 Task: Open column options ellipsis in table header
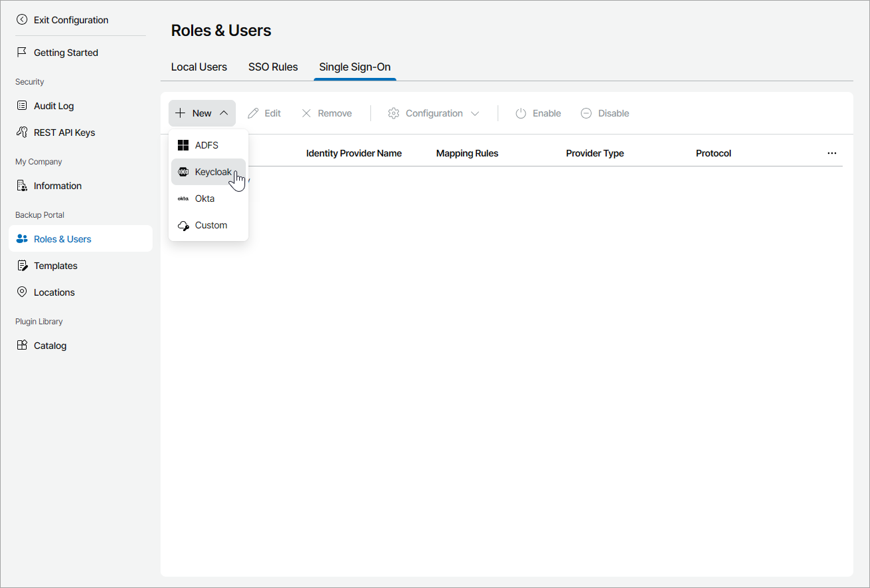pyautogui.click(x=831, y=153)
